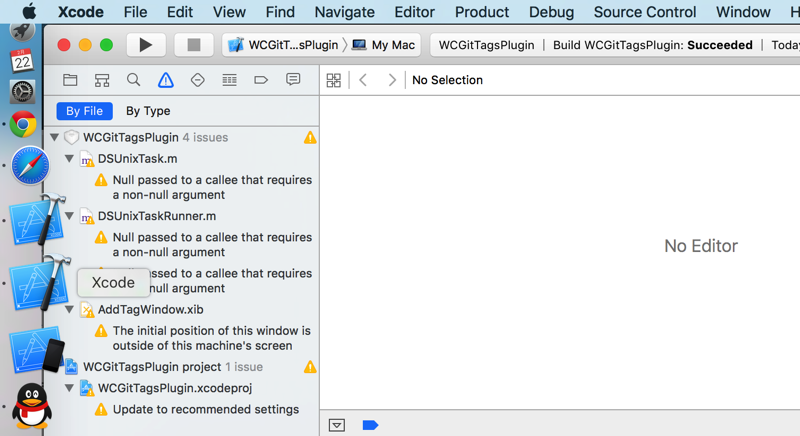Go back in editor history
The height and width of the screenshot is (436, 800).
click(x=363, y=80)
